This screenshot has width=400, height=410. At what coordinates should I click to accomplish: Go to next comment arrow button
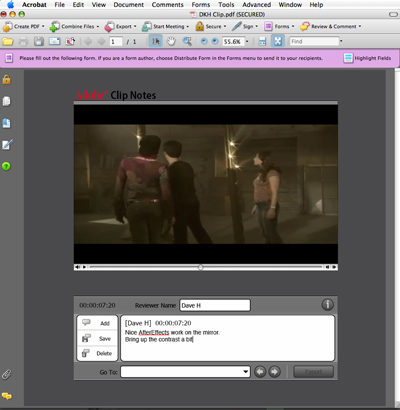[x=274, y=372]
